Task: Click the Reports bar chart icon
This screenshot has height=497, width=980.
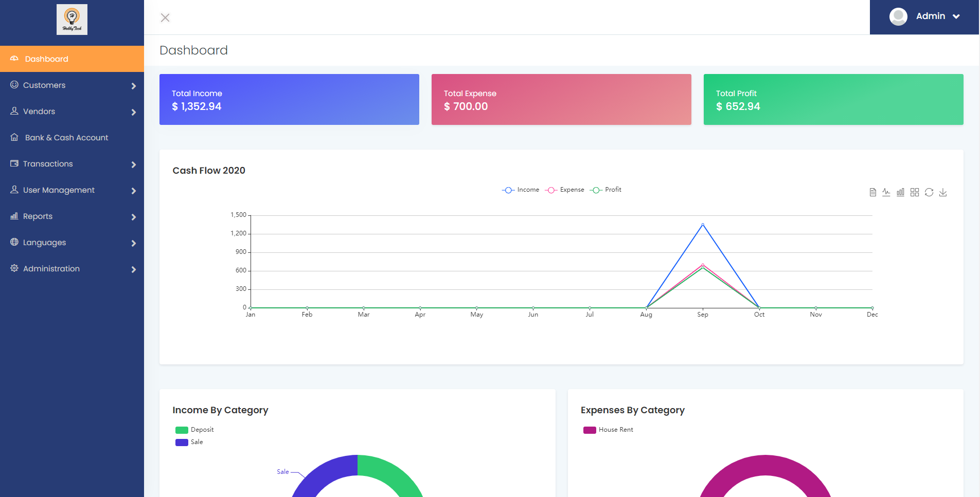Action: coord(14,216)
